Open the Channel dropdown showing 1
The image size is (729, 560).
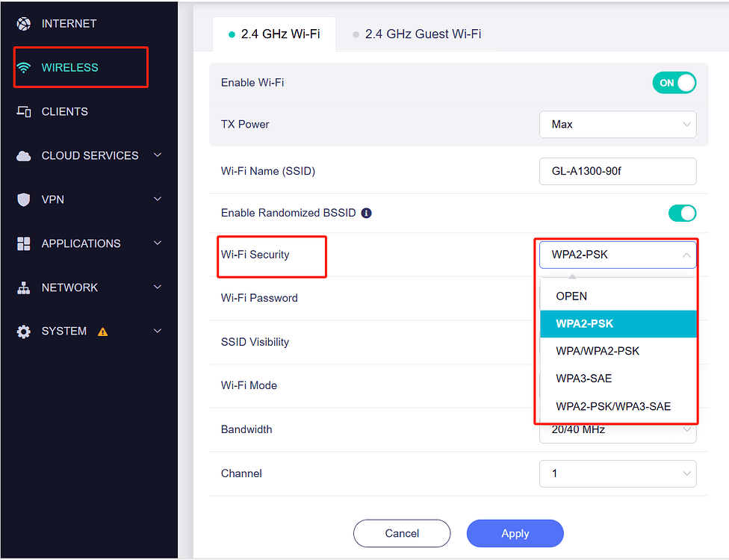tap(618, 473)
